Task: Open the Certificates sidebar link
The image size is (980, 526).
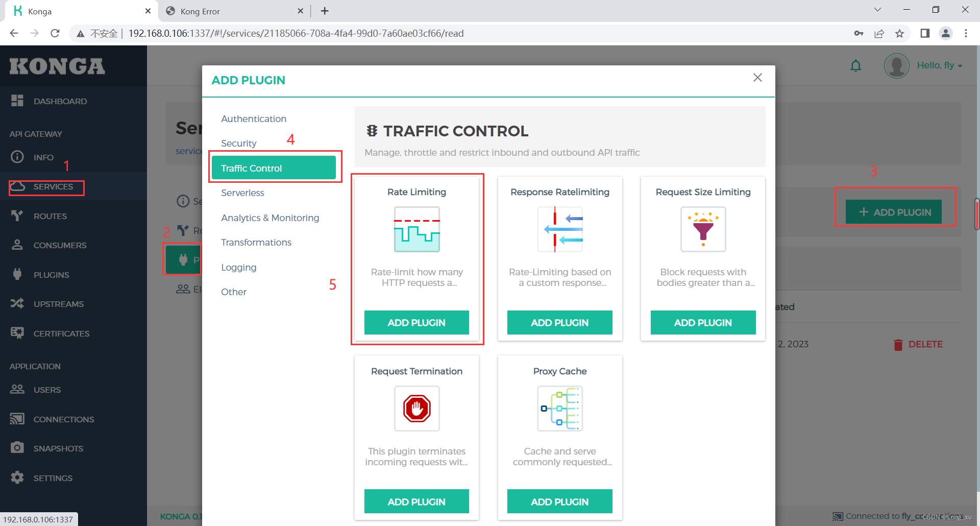Action: 61,333
